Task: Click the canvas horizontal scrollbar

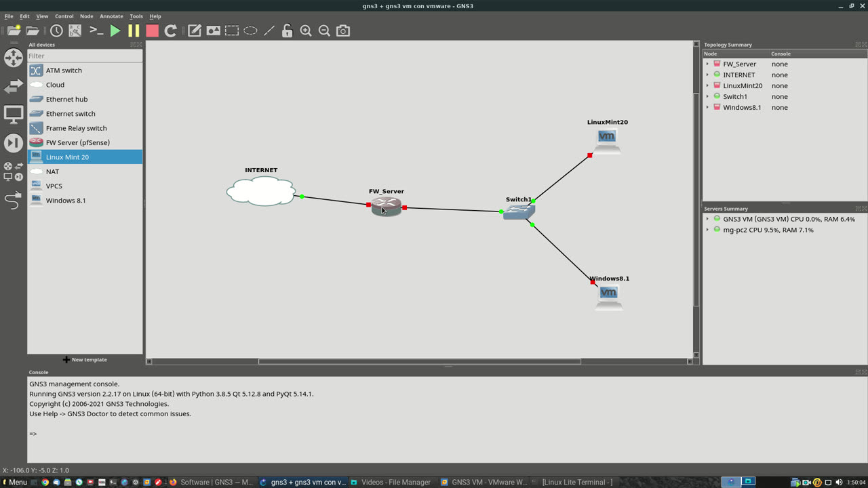Action: [x=419, y=361]
